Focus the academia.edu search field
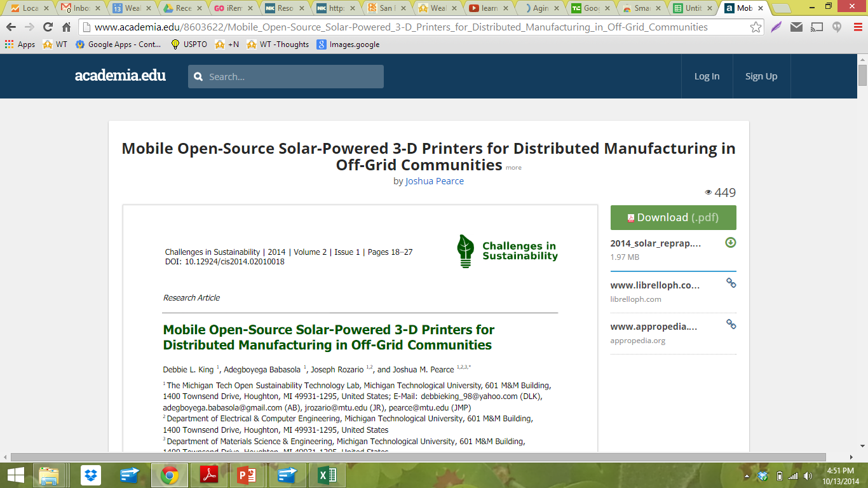The width and height of the screenshot is (868, 488). coord(286,76)
